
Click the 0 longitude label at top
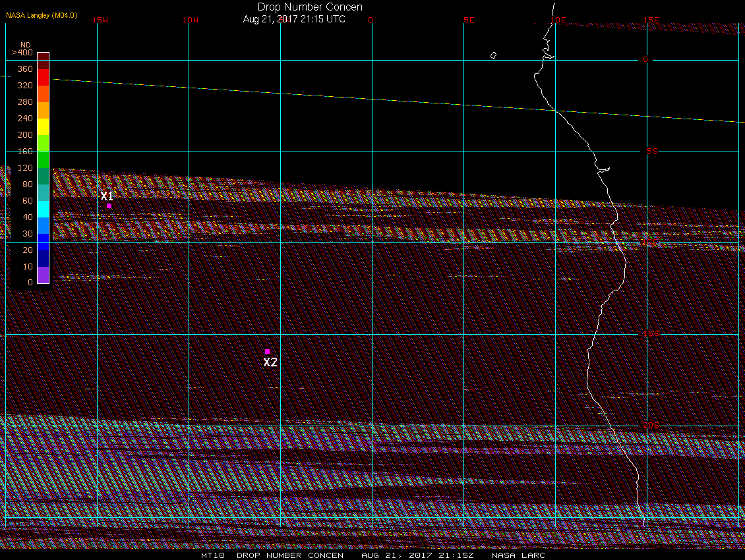371,20
